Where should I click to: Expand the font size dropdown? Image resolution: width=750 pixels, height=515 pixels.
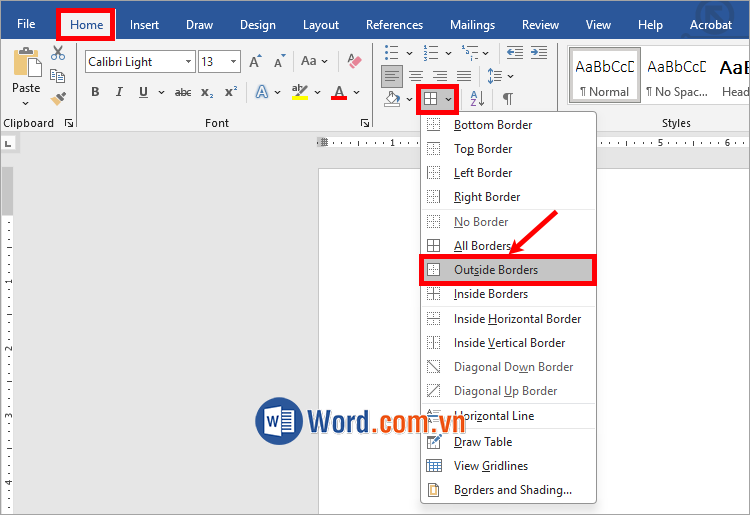tap(233, 62)
